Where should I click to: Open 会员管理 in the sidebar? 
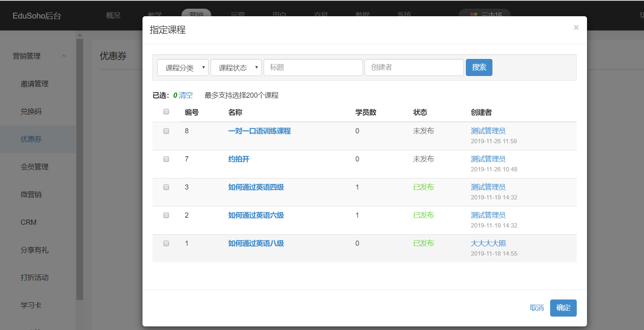click(34, 167)
